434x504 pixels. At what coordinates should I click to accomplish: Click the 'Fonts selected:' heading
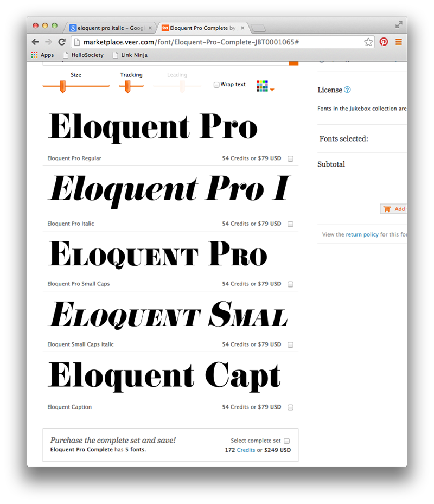coord(343,138)
